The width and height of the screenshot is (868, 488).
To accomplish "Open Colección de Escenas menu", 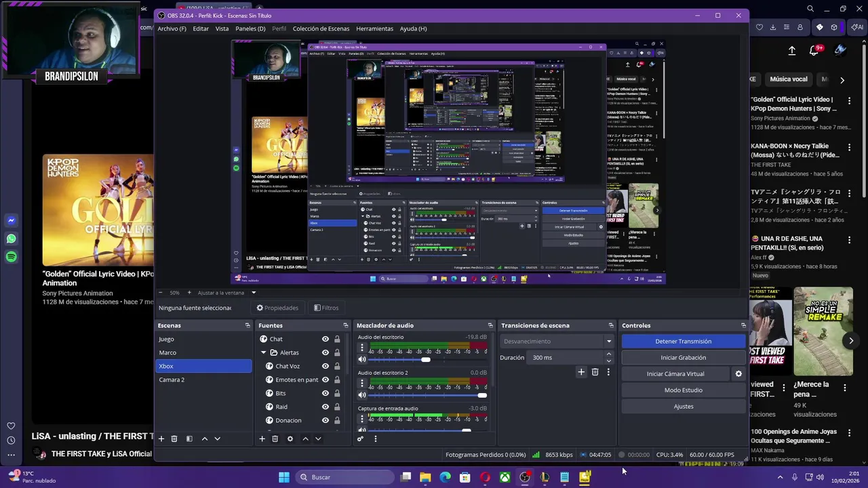I will coord(321,28).
